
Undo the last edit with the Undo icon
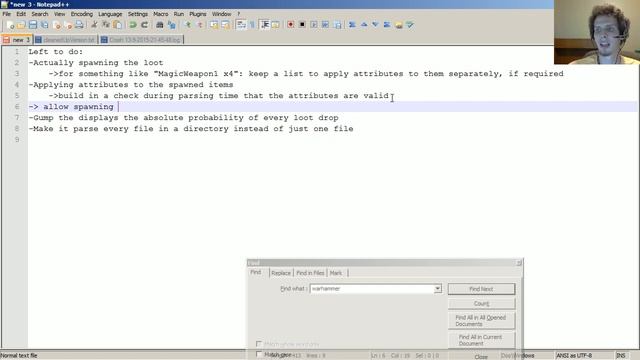(x=133, y=25)
